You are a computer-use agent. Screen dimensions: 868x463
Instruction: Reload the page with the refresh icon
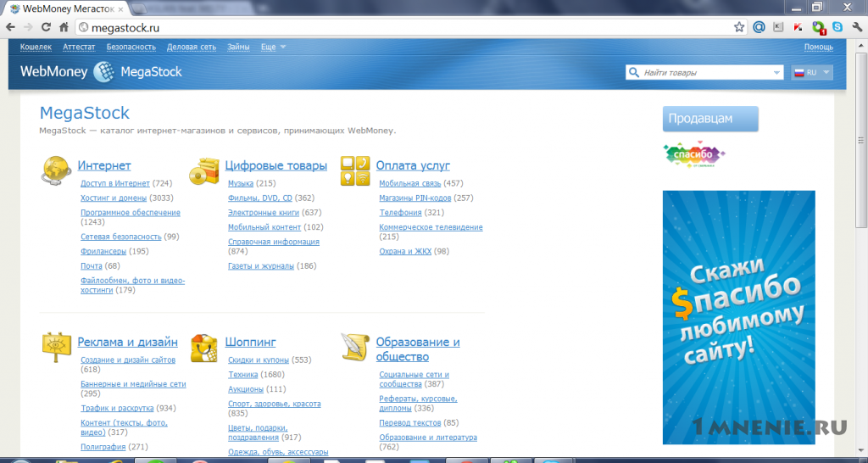(x=46, y=27)
